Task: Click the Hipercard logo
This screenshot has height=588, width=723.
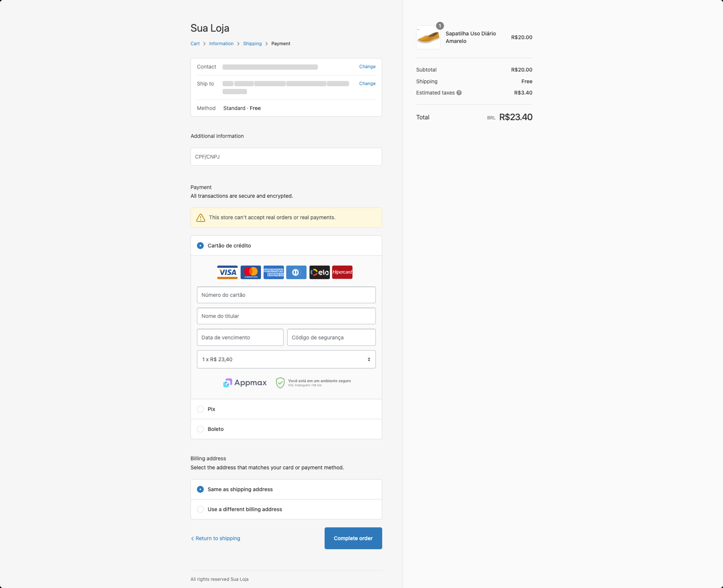Action: tap(342, 272)
